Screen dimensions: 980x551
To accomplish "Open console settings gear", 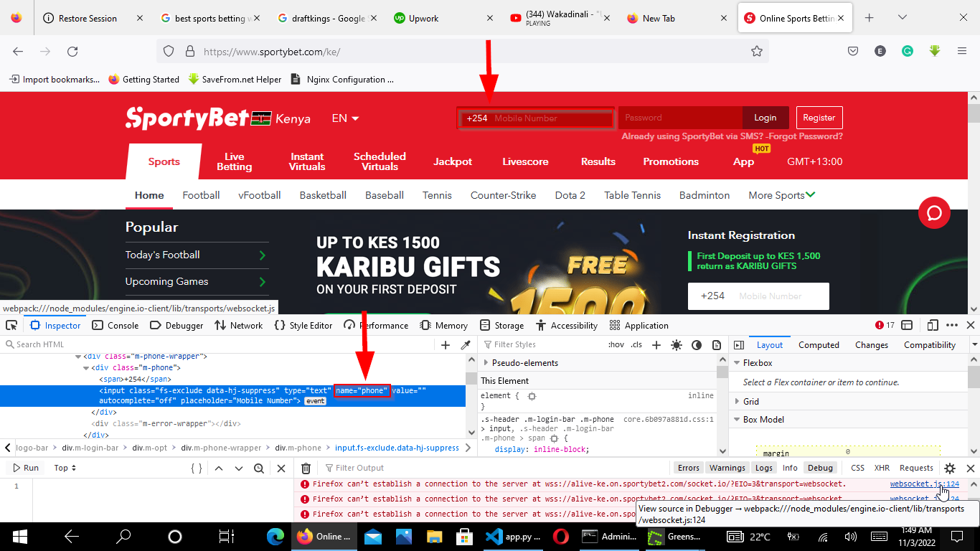I will (950, 468).
